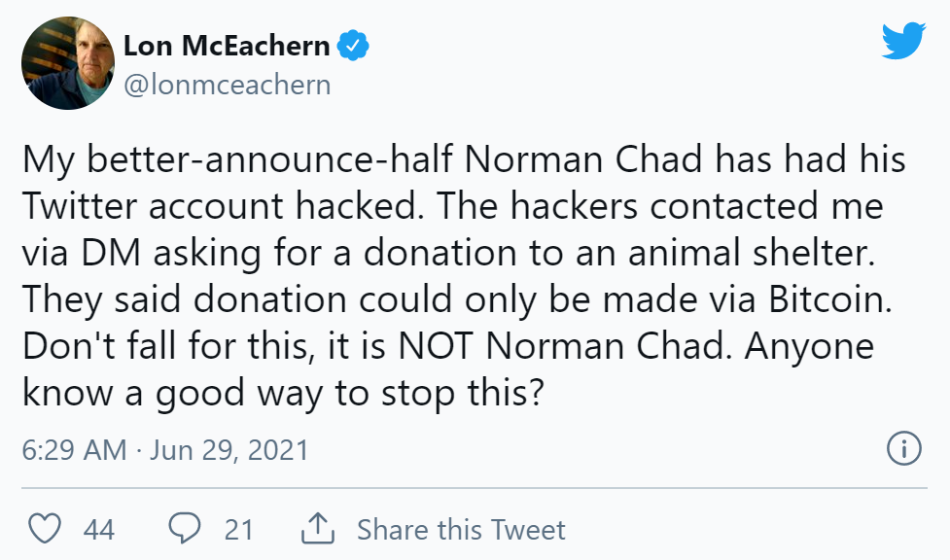
Task: Click the share upload arrow icon
Action: pos(318,529)
